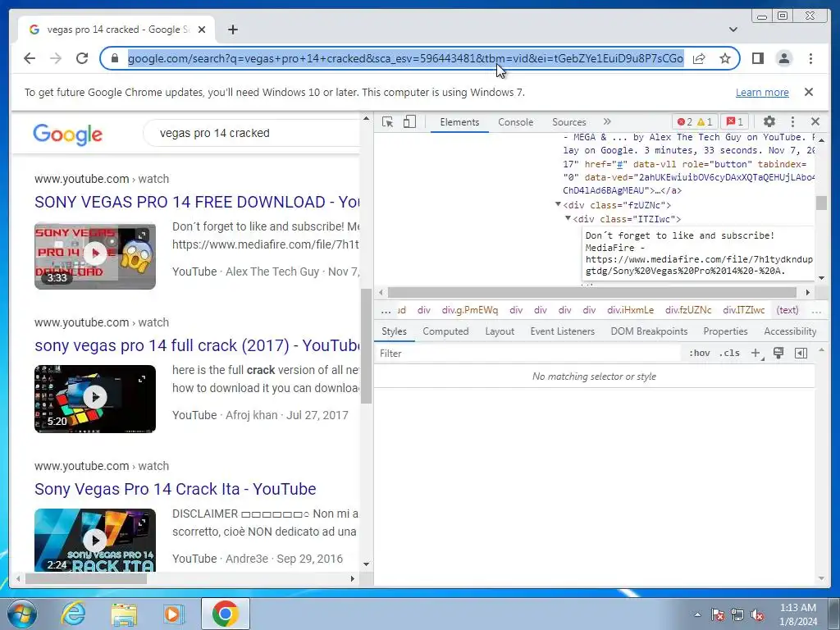Viewport: 840px width, 630px height.
Task: Select div.g.PmEWq in the breadcrumb
Action: (x=470, y=310)
